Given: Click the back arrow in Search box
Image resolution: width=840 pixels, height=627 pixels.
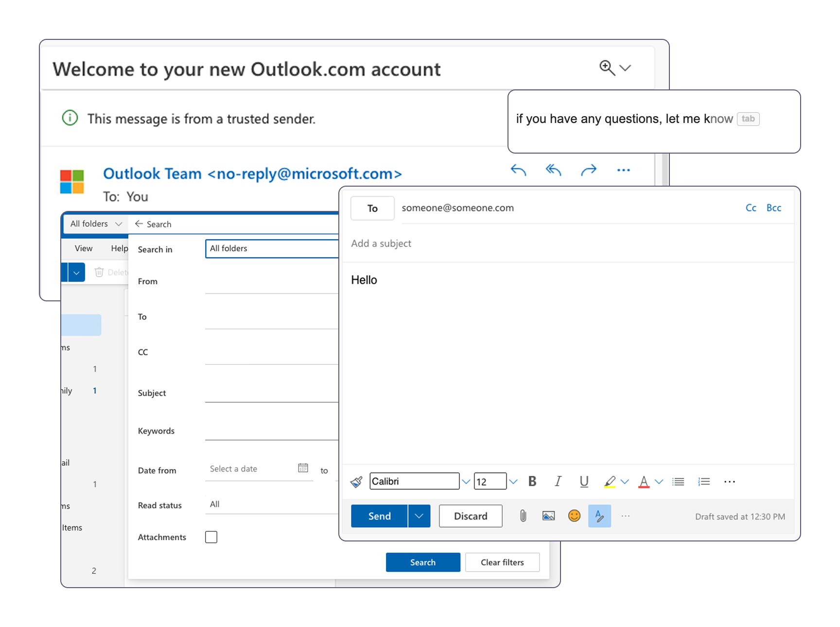Looking at the screenshot, I should coord(139,224).
